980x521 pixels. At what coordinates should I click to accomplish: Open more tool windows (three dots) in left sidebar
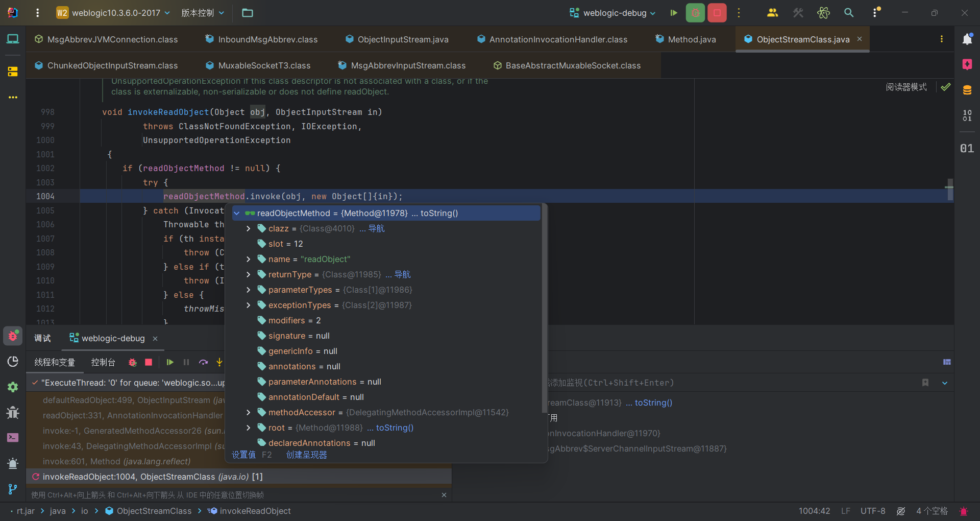13,97
